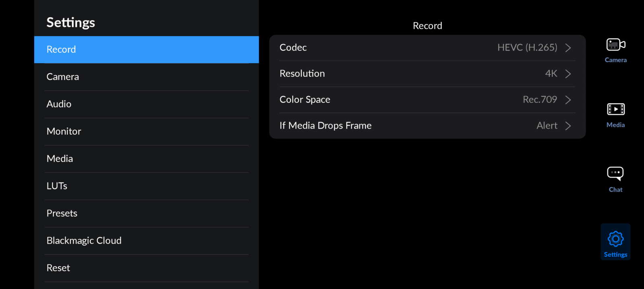Change the Alert dropped frame option

(547, 126)
